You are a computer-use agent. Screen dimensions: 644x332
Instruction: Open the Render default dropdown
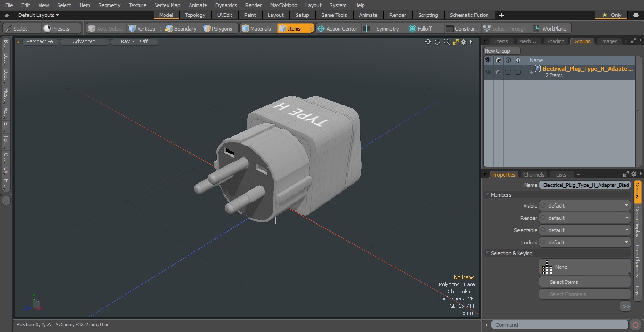[588, 218]
